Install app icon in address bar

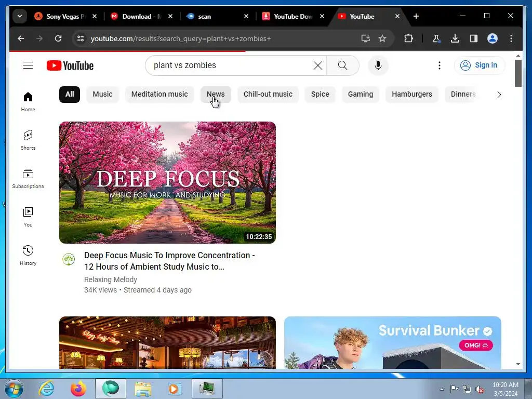tap(365, 38)
